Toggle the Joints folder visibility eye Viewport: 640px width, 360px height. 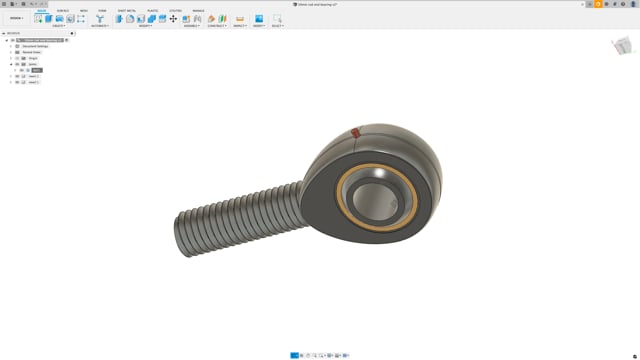click(17, 64)
